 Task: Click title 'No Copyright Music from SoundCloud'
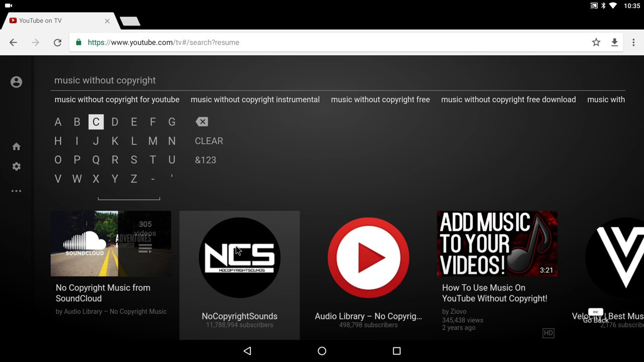click(103, 293)
